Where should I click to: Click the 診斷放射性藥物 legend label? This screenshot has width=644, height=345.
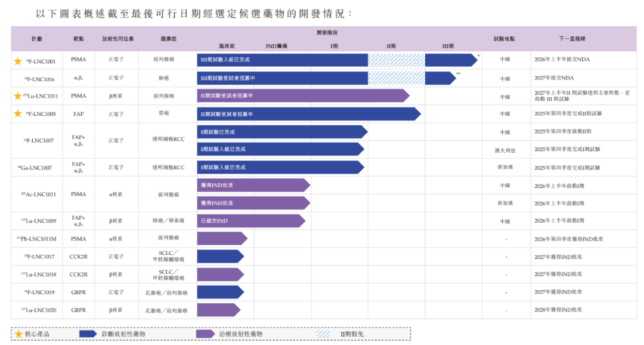[x=123, y=334]
